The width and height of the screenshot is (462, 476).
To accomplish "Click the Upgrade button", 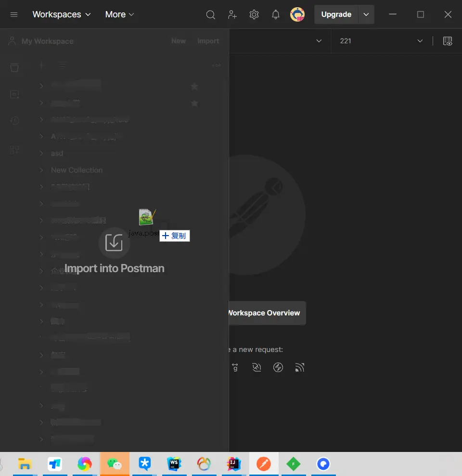I will point(336,14).
